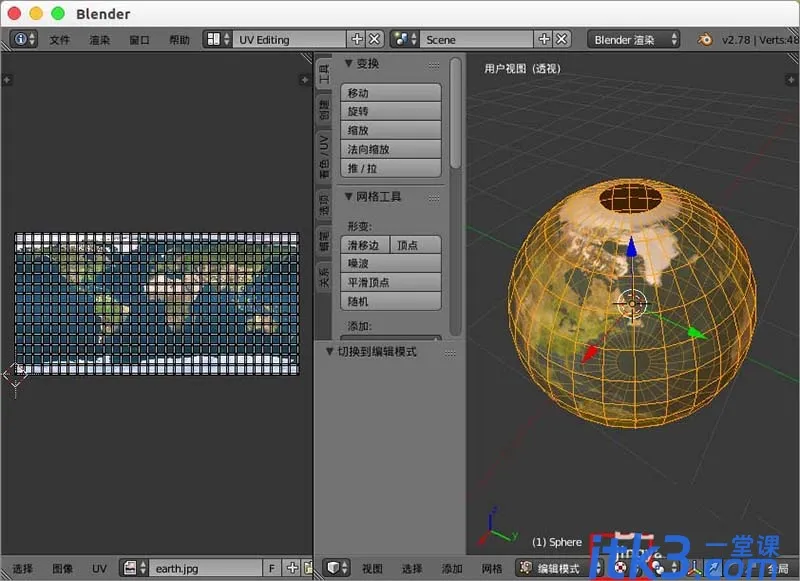The height and width of the screenshot is (581, 800).
Task: Click the blue Z axis manipulator arrow
Action: pos(632,247)
